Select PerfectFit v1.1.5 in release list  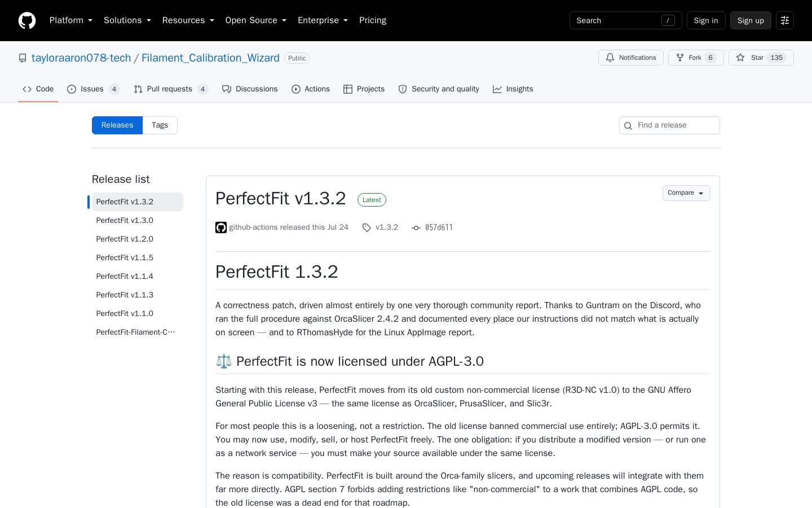(138, 257)
